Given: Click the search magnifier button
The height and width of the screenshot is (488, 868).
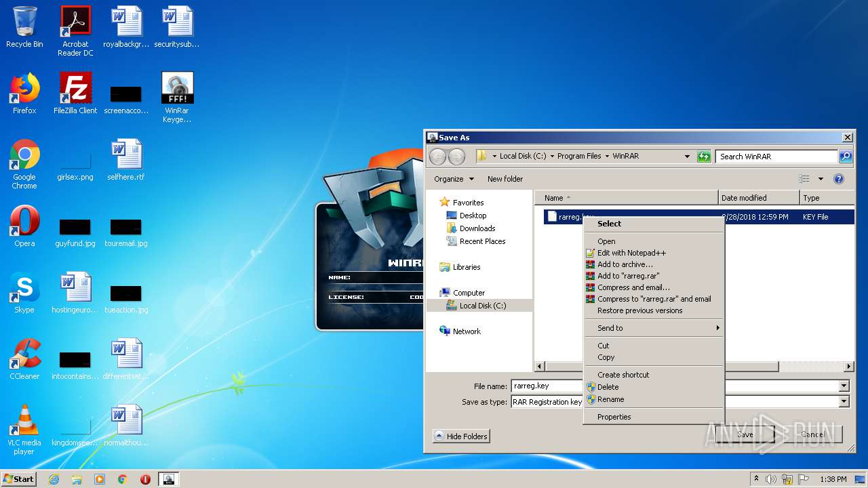Looking at the screenshot, I should (x=845, y=157).
